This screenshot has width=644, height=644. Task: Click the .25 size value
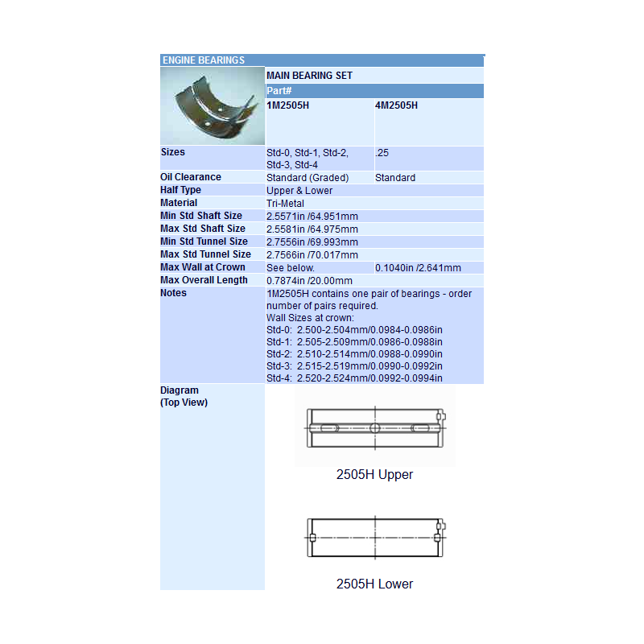click(x=382, y=152)
